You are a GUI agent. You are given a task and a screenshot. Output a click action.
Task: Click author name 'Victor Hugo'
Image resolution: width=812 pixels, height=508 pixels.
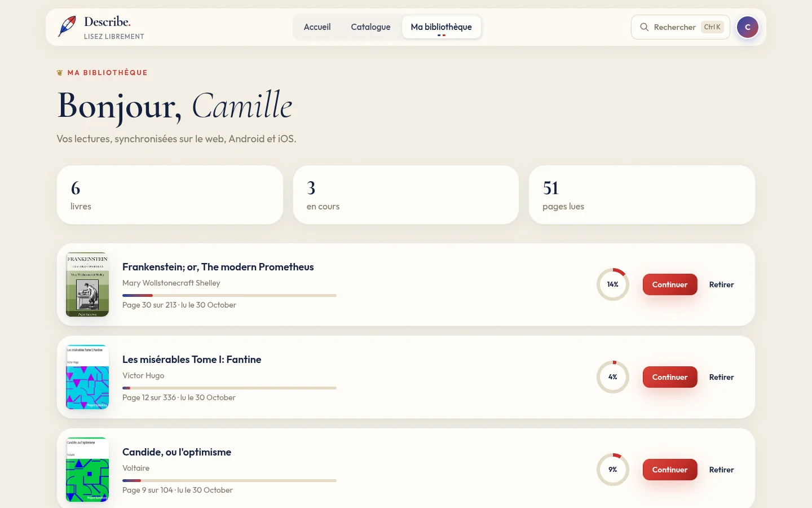click(x=143, y=375)
